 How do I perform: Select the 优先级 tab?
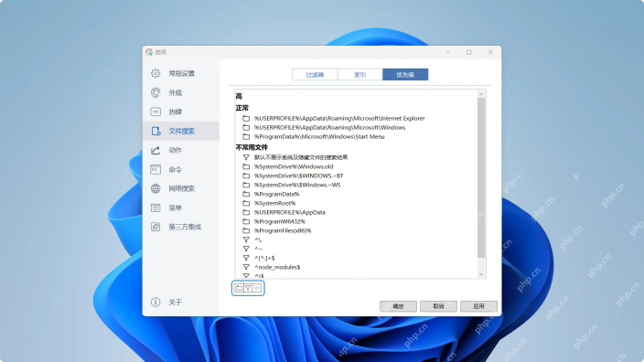405,75
